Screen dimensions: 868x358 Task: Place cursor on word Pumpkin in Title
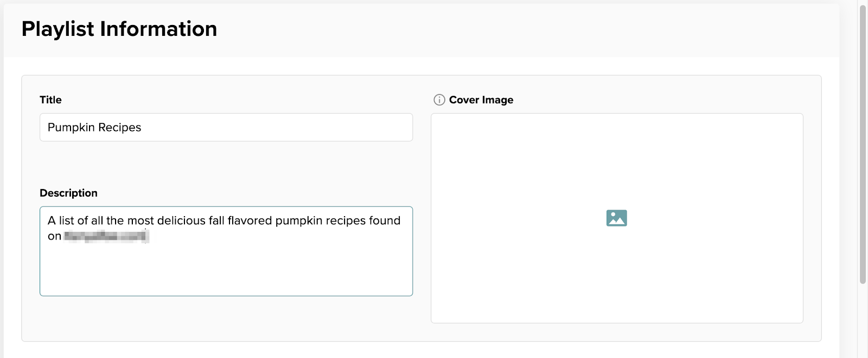pos(71,127)
